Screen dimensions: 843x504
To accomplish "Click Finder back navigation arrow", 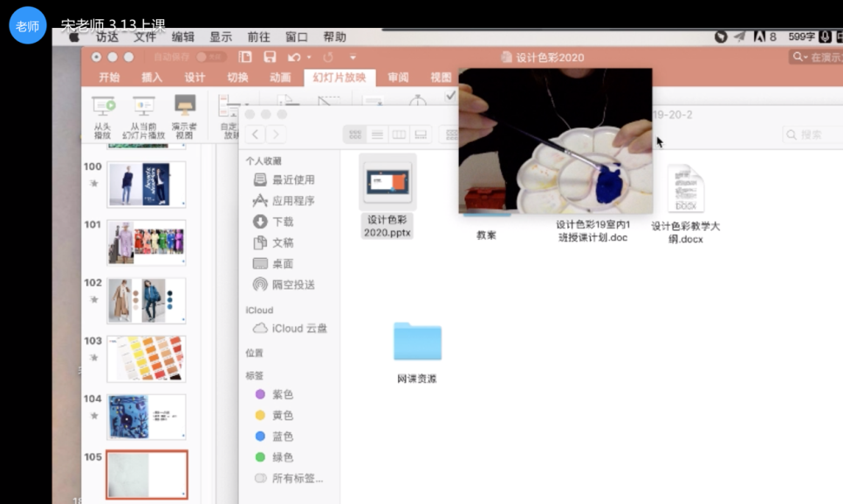I will pyautogui.click(x=255, y=134).
